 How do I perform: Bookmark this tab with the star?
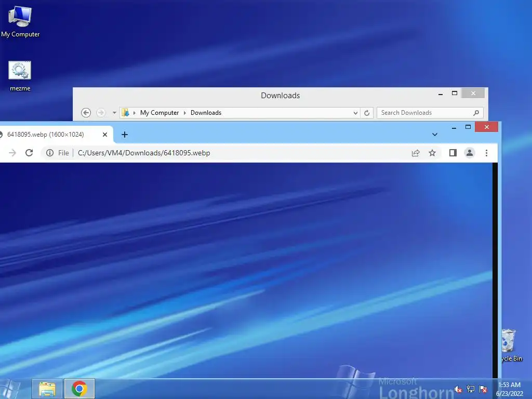(432, 153)
